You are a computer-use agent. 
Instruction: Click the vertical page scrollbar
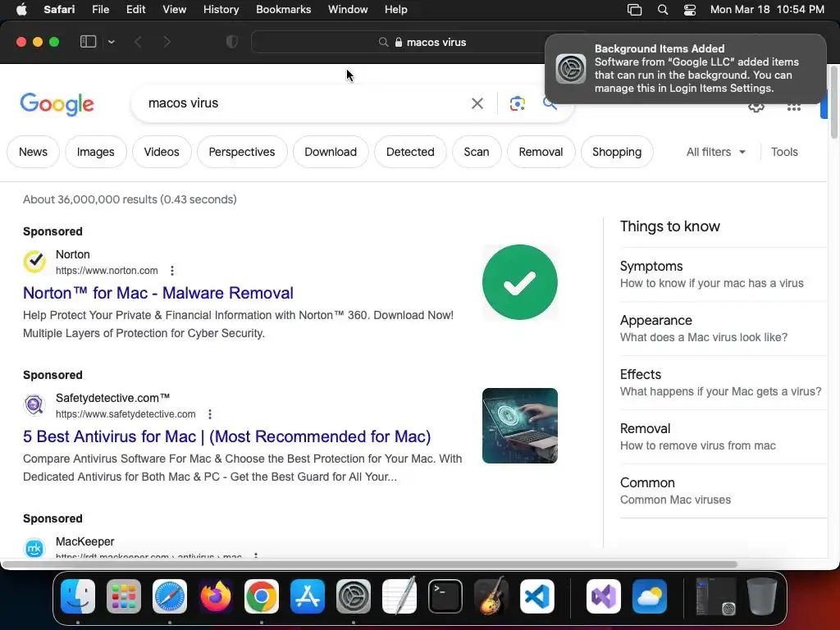pos(833,102)
